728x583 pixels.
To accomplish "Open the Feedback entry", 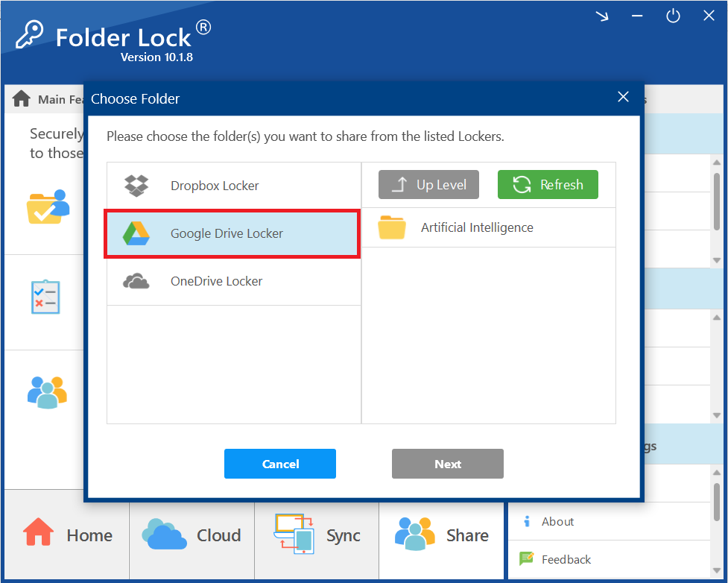I will pos(609,559).
